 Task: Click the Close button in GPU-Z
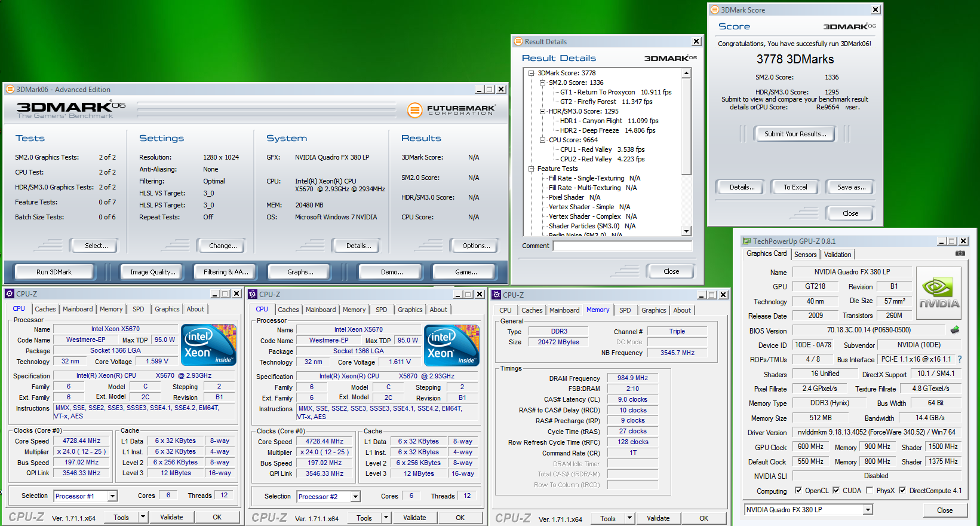tap(945, 510)
